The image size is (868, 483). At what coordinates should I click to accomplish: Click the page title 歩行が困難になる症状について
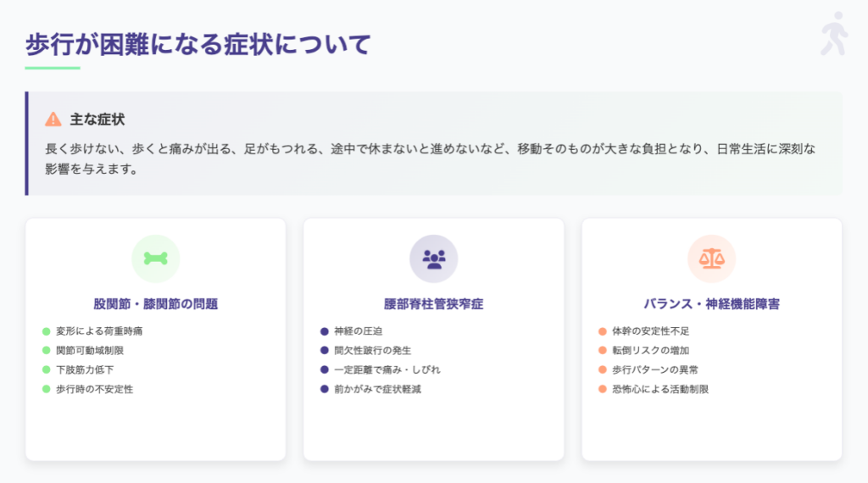198,44
